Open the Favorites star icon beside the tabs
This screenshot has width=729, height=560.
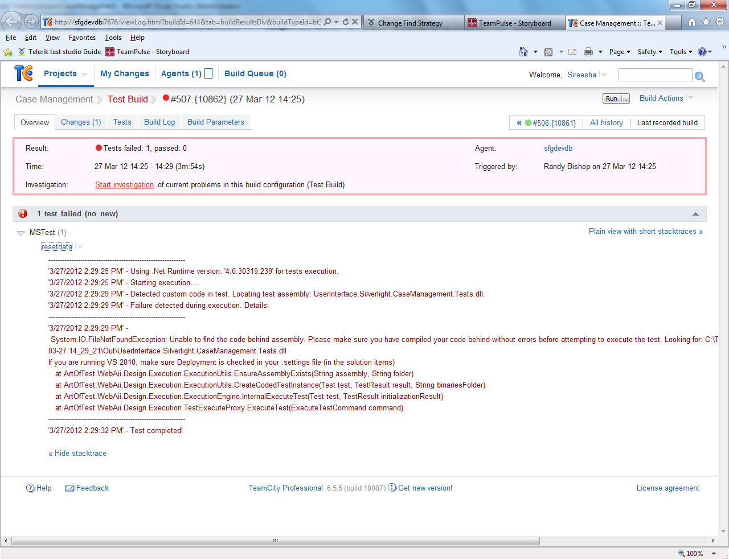click(706, 22)
